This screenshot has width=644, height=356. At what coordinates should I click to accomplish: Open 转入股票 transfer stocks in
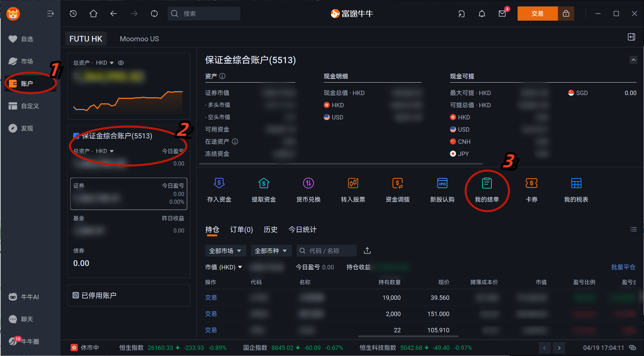[x=353, y=190]
